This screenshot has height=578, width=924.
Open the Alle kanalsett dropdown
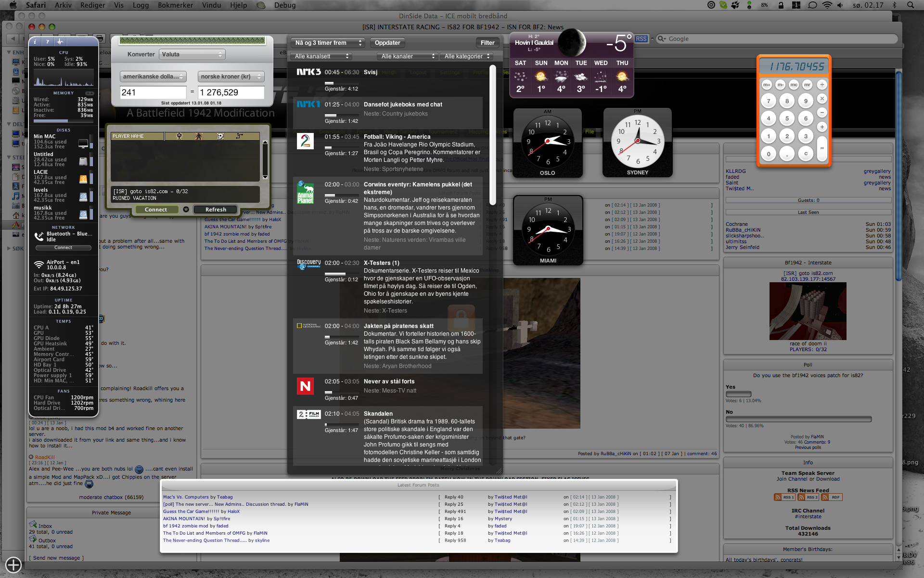[x=321, y=56]
